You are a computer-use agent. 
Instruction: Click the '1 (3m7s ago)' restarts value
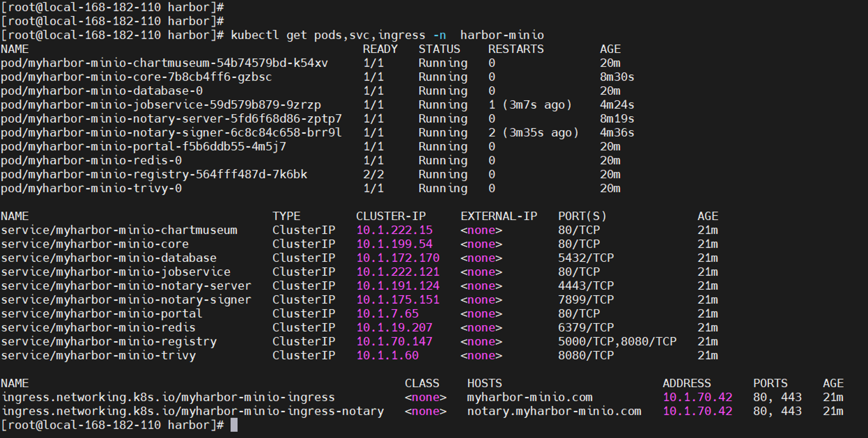[530, 105]
